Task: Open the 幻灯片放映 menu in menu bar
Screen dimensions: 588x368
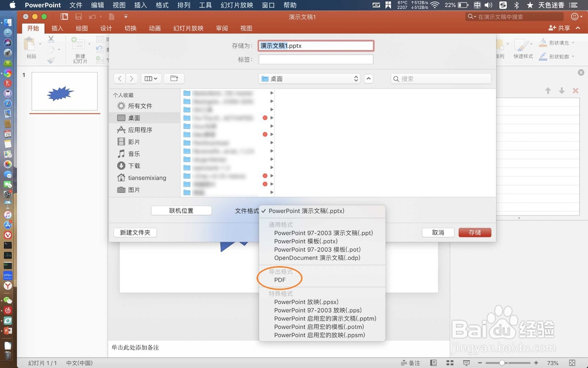Action: tap(237, 5)
